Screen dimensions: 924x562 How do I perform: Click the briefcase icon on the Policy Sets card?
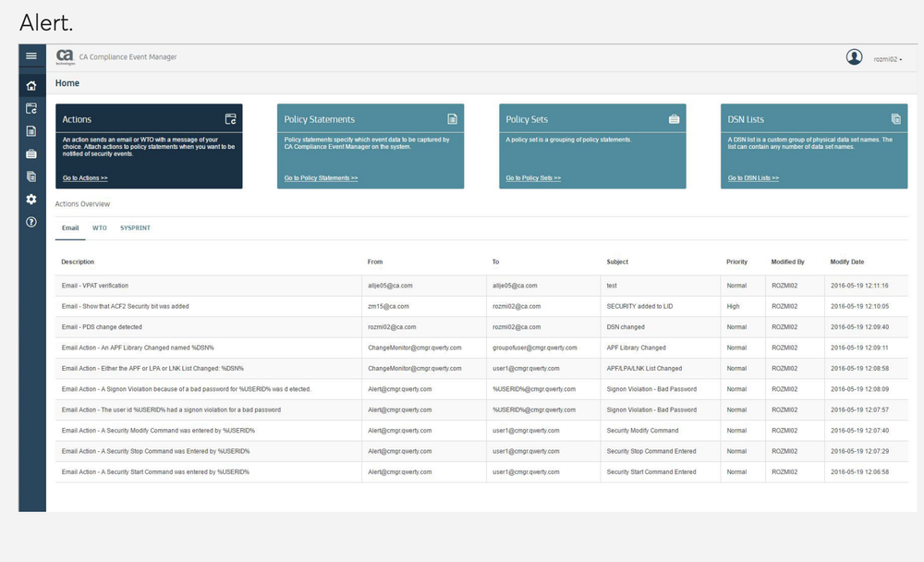click(674, 118)
